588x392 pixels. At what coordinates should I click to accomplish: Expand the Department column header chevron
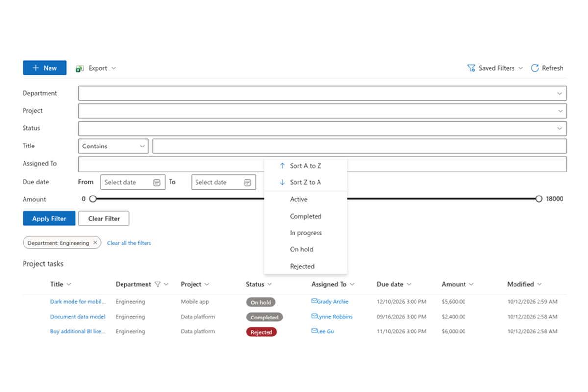(x=166, y=284)
